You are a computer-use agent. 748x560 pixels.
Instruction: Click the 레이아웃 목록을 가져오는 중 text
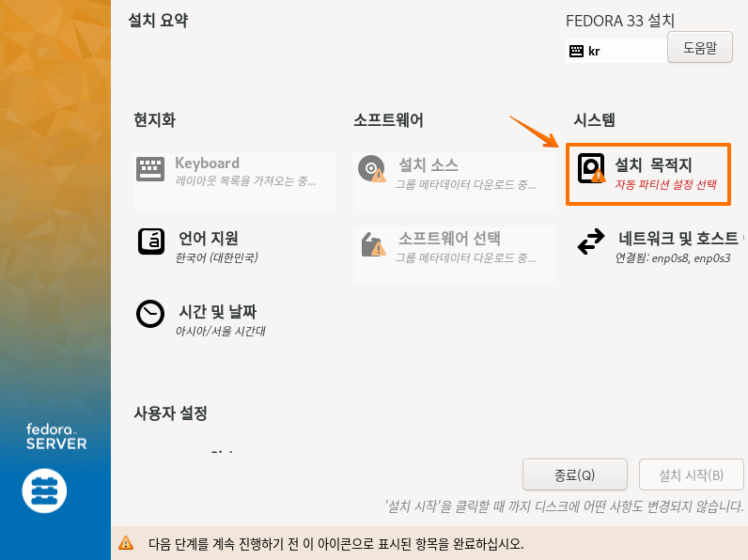245,181
